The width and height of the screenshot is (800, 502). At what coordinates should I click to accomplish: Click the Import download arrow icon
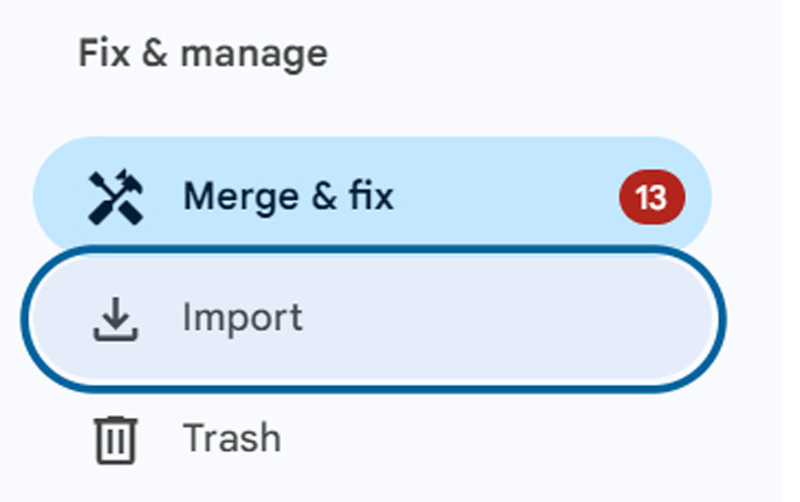115,319
